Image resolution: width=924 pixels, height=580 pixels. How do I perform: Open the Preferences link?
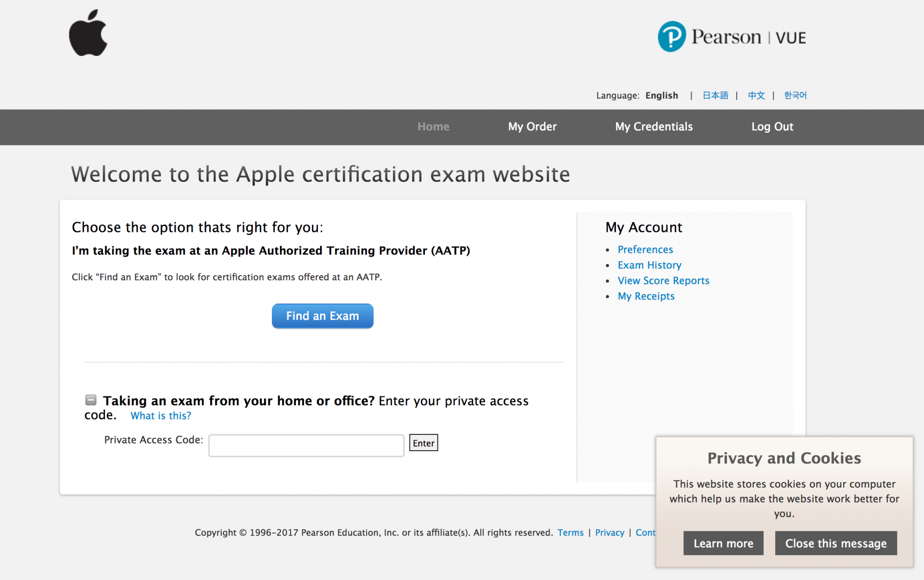(645, 250)
